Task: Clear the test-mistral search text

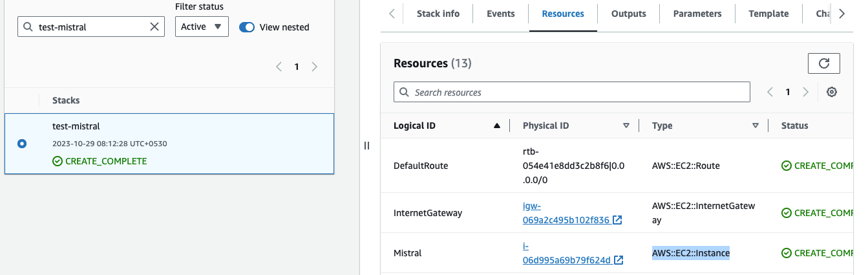Action: click(x=154, y=27)
